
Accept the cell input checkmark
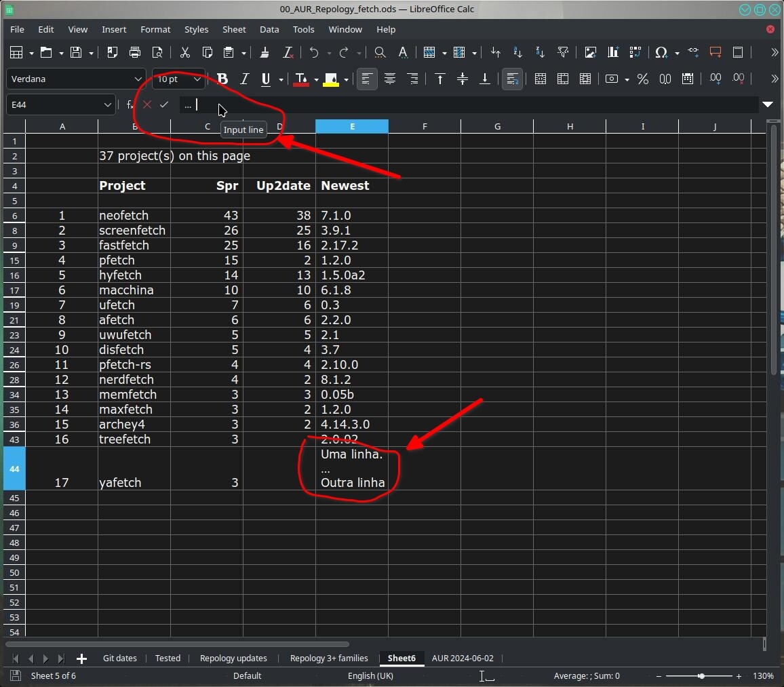[x=164, y=104]
